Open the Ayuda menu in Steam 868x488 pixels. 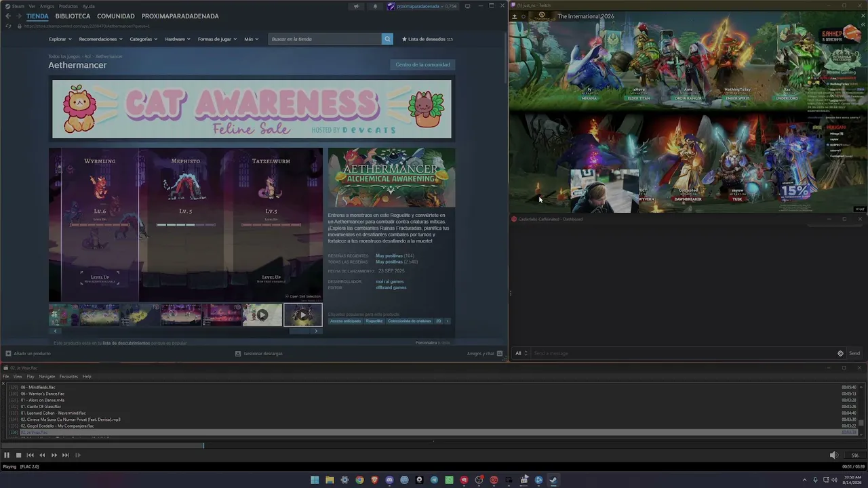[89, 6]
